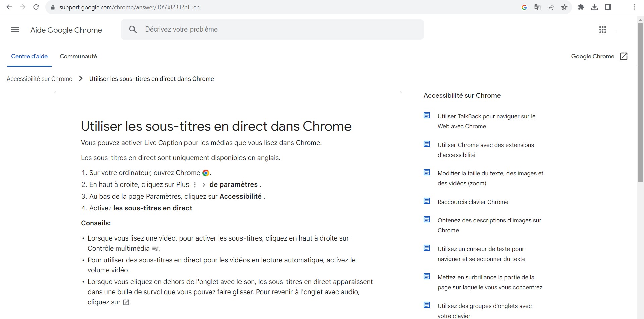Open the Google apps grid
The height and width of the screenshot is (319, 644).
click(x=602, y=30)
